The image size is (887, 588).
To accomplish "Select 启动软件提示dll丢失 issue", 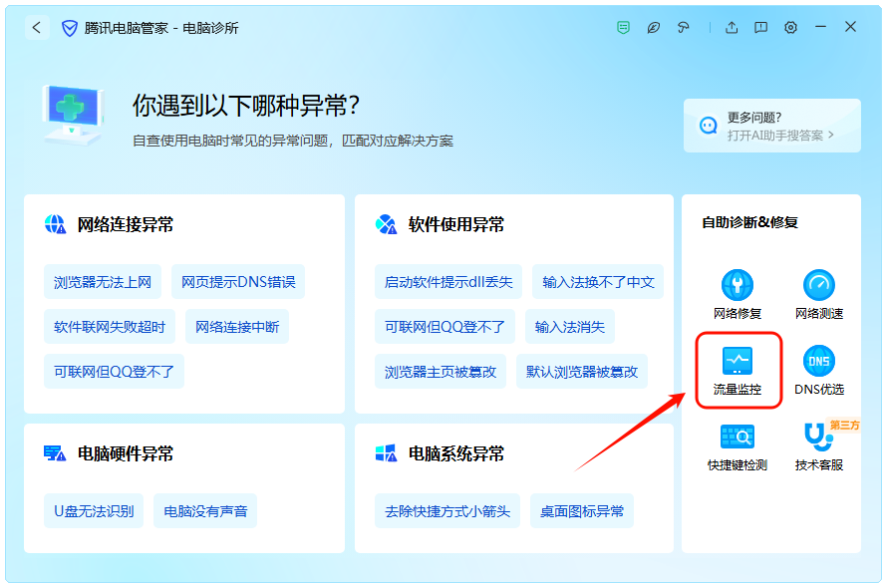I will tap(448, 282).
